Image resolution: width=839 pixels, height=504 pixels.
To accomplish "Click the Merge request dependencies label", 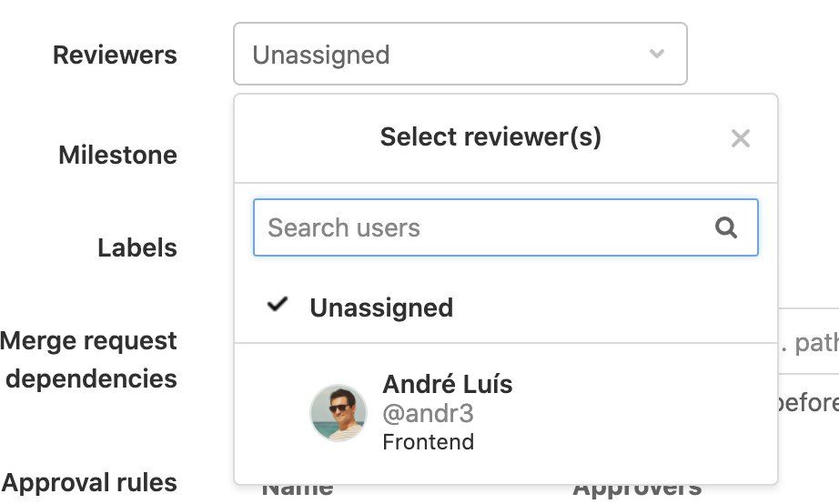I will [x=89, y=359].
